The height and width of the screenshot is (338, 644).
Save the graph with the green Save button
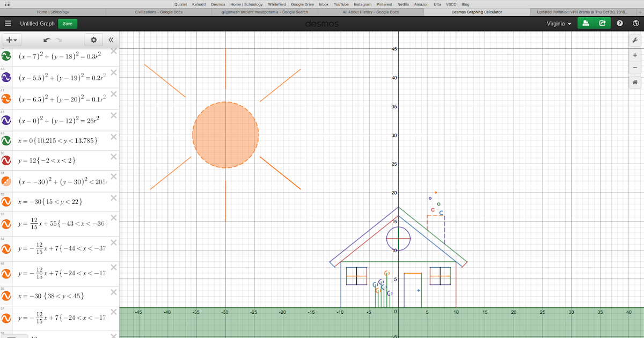(67, 24)
